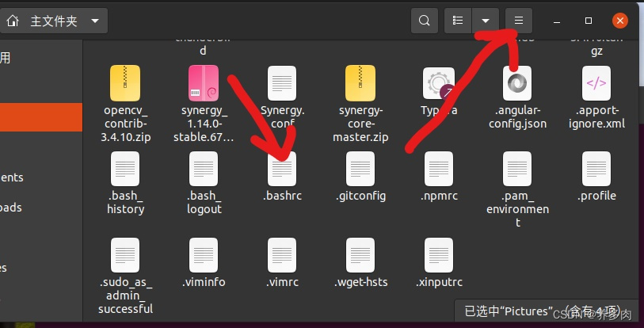Viewport: 644px width, 328px height.
Task: Select synergy-core-master.zip archive icon
Action: tap(360, 83)
